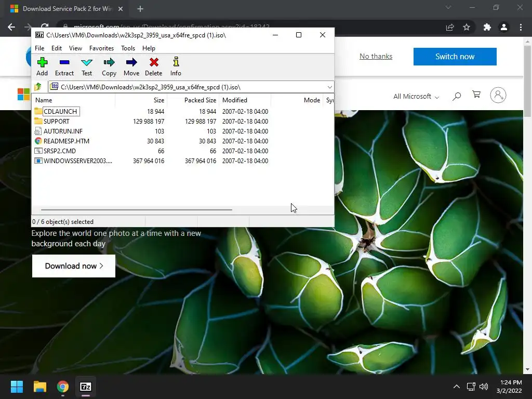Open the Edit menu in 7-Zip
The height and width of the screenshot is (399, 532).
[56, 48]
